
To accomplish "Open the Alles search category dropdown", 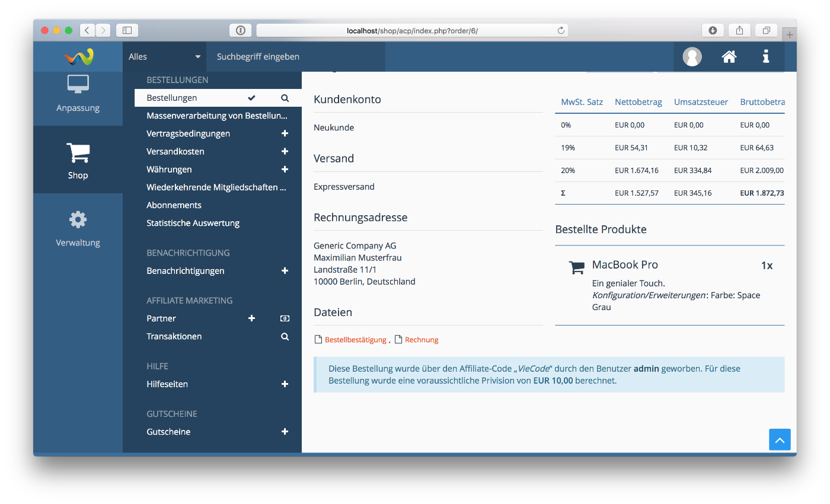I will (x=164, y=57).
